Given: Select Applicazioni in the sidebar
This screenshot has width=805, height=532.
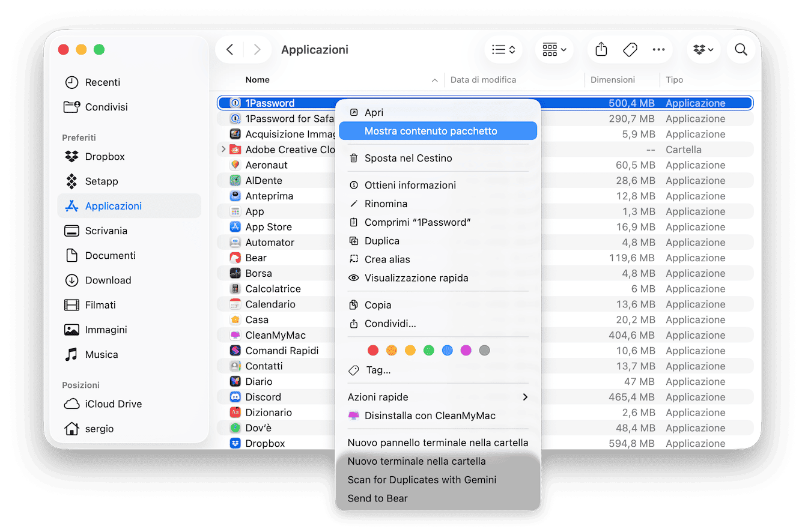Looking at the screenshot, I should 129,206.
